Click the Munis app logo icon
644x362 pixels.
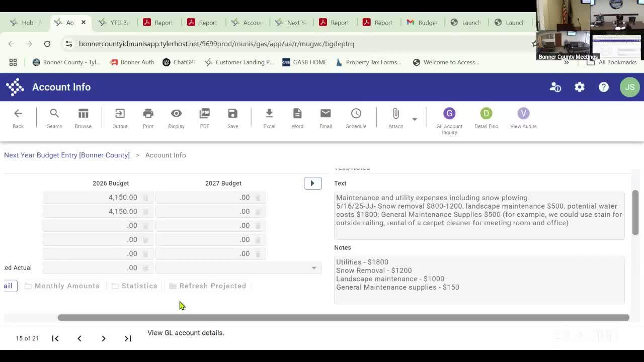click(15, 87)
